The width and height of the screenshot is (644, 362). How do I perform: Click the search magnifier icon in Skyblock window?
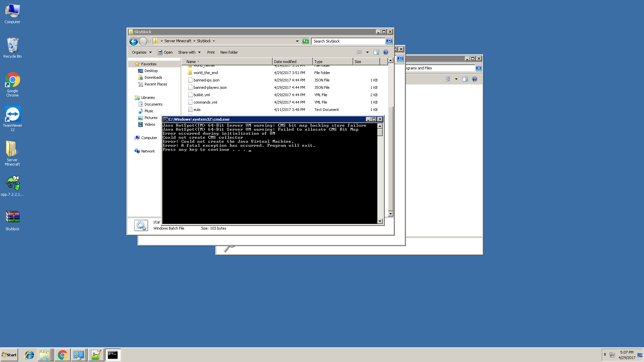pyautogui.click(x=389, y=41)
